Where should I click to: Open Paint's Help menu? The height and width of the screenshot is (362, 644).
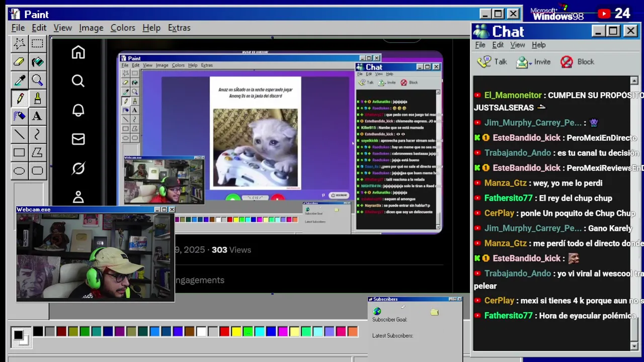[151, 28]
